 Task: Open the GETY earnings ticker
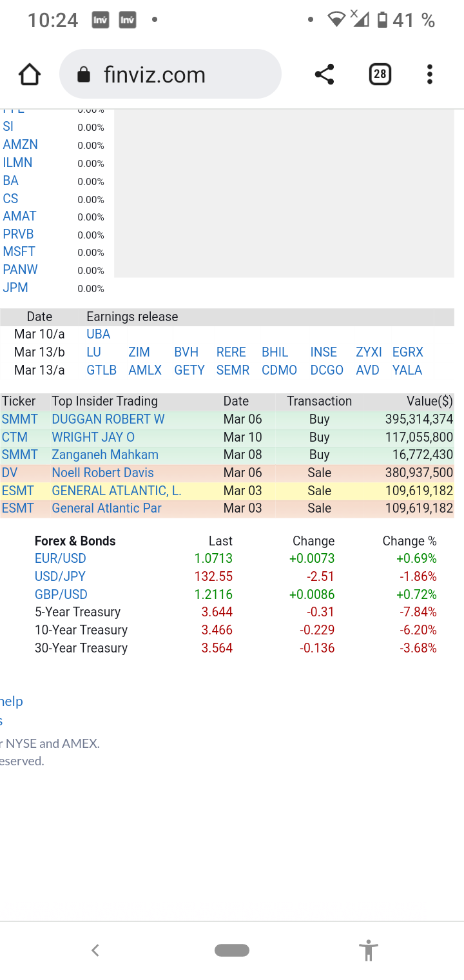point(189,371)
